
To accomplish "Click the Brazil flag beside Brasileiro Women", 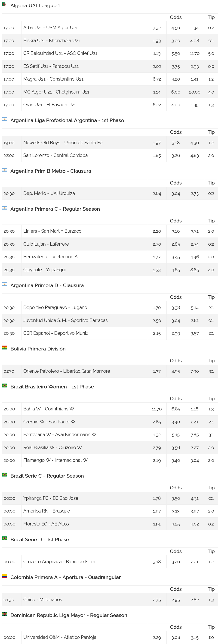I will 4,385.
